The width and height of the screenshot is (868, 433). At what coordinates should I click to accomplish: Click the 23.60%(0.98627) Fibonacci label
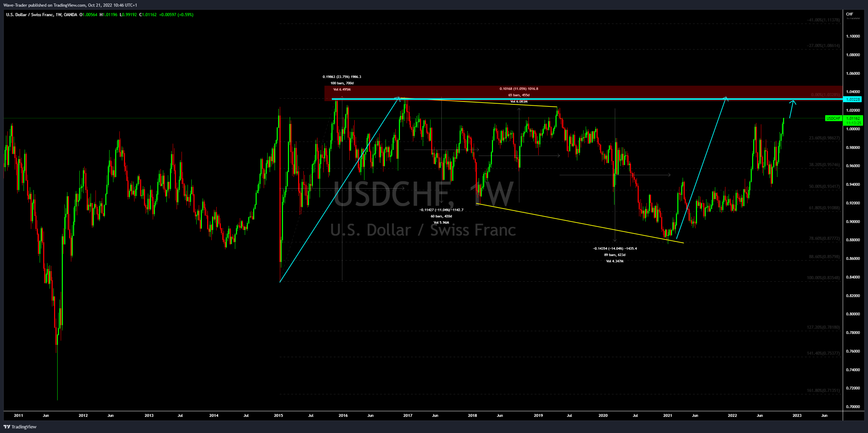click(x=824, y=138)
